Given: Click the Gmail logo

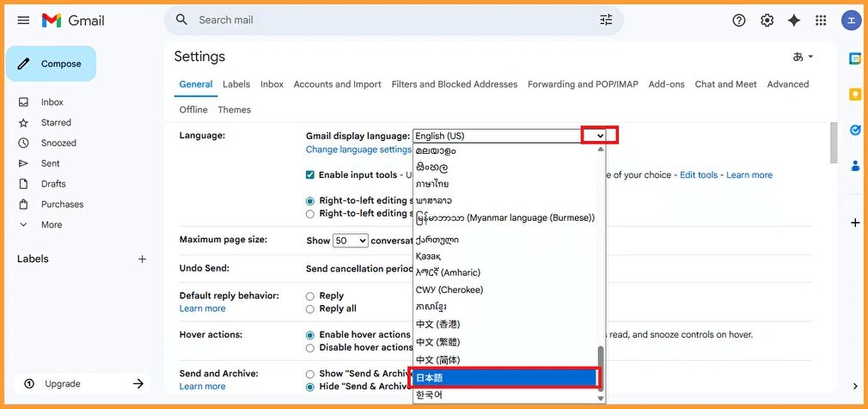Looking at the screenshot, I should 73,21.
